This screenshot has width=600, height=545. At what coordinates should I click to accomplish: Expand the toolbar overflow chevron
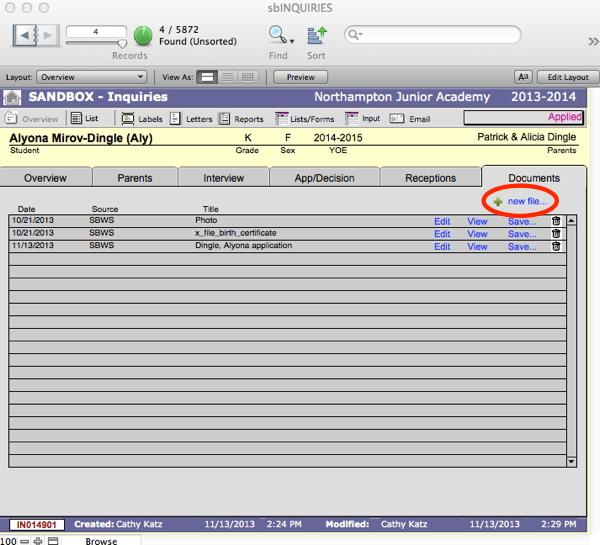[x=590, y=40]
